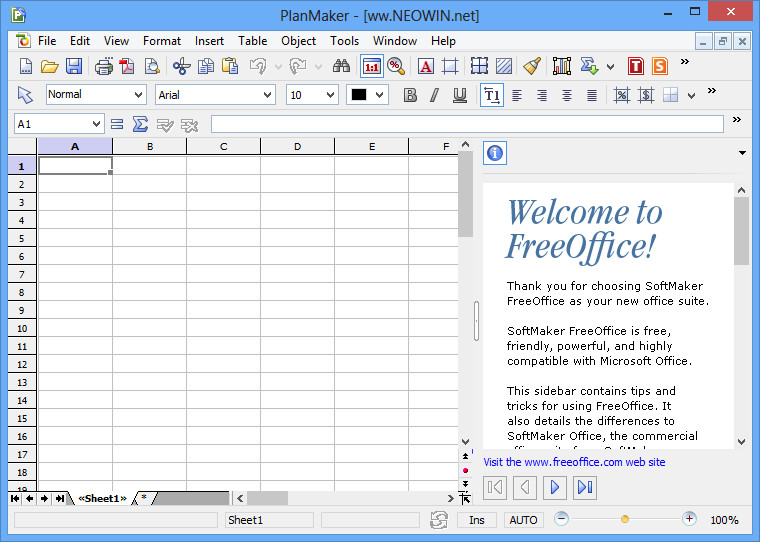This screenshot has height=542, width=760.
Task: Set actual size 1:1 zoom icon
Action: tap(372, 66)
